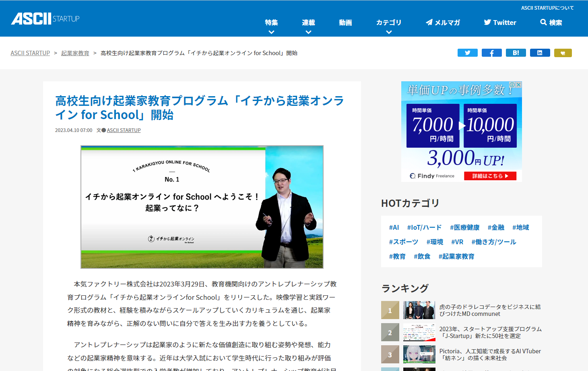Click the ASCII STARTUP author link
588x371 pixels.
pyautogui.click(x=124, y=130)
